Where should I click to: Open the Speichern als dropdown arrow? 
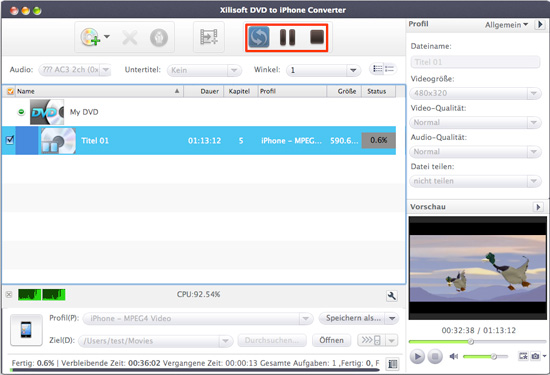coord(392,318)
